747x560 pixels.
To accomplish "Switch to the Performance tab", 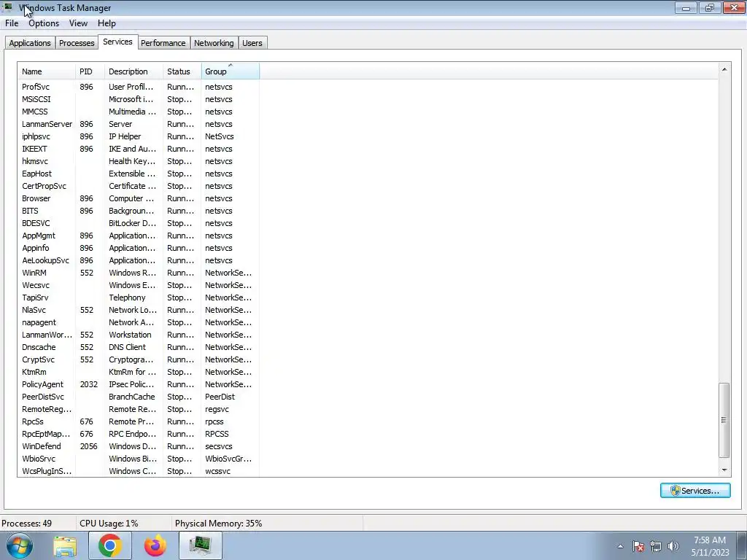I will pos(163,43).
